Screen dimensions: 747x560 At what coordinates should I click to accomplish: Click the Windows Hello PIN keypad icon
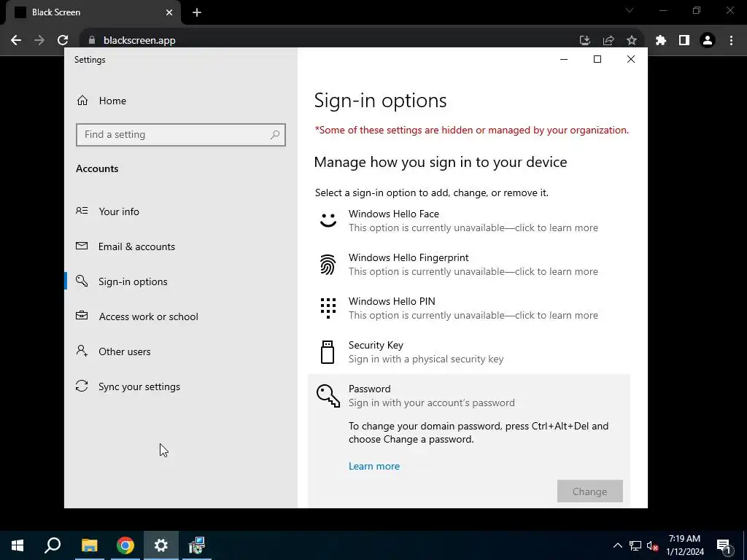328,308
